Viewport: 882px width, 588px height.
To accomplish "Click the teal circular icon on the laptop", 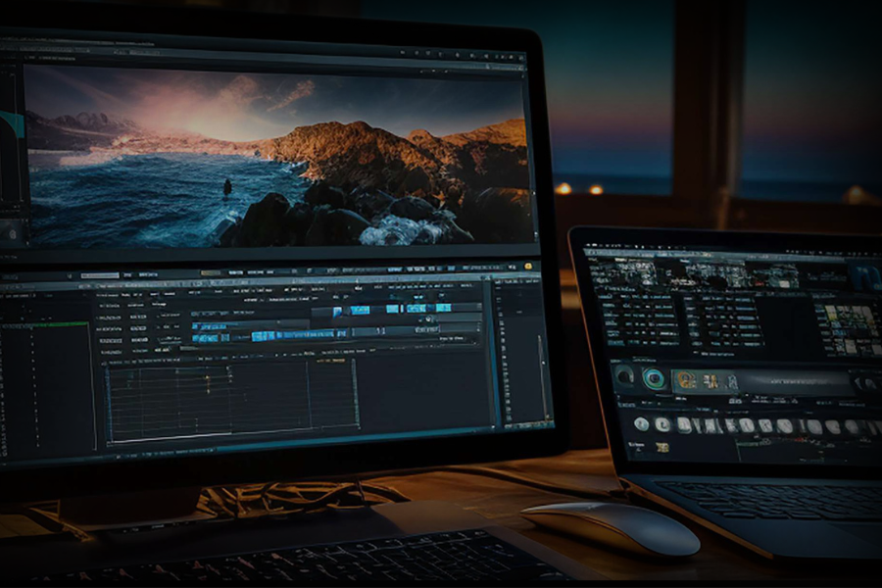I will 654,378.
